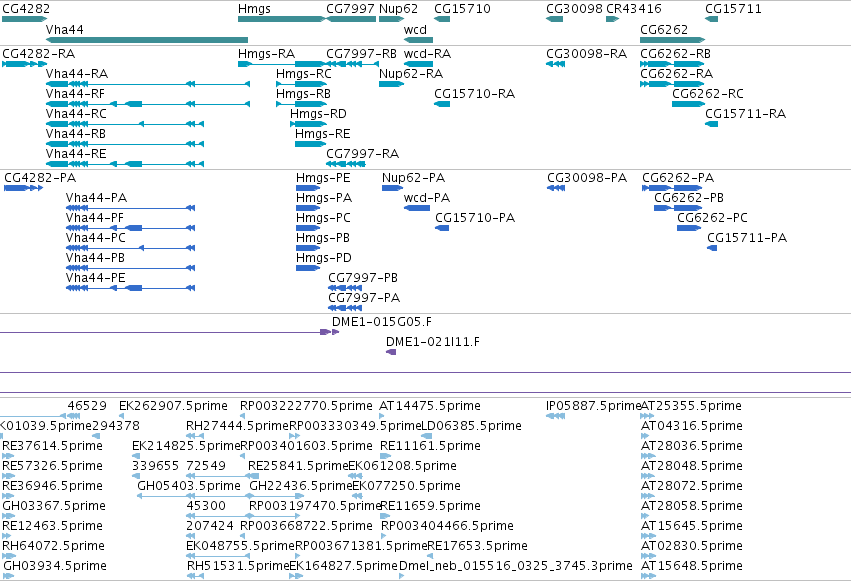Click the Vha44-RB transcript label

click(x=75, y=134)
